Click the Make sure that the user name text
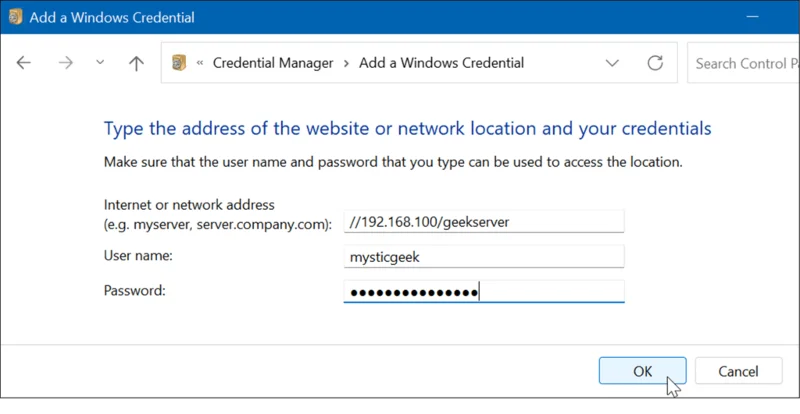The image size is (800, 414). (x=393, y=162)
